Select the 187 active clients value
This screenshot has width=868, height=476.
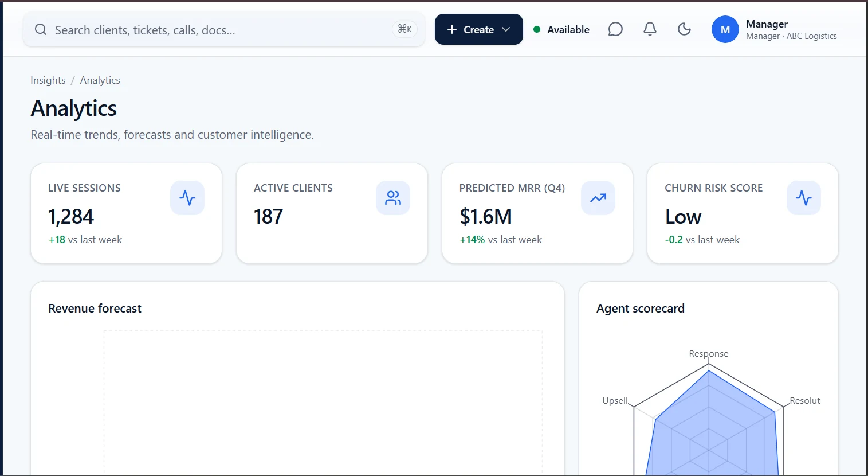268,217
